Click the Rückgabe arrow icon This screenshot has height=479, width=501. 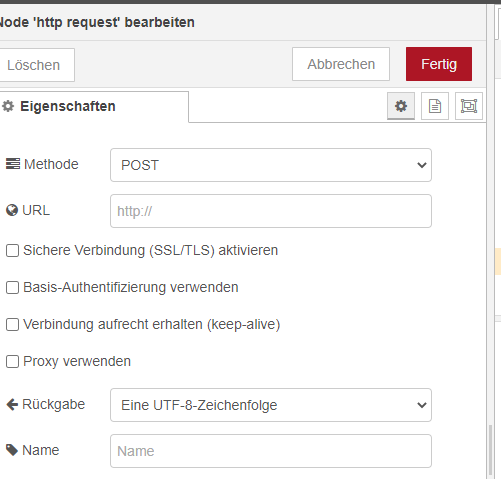tap(12, 404)
